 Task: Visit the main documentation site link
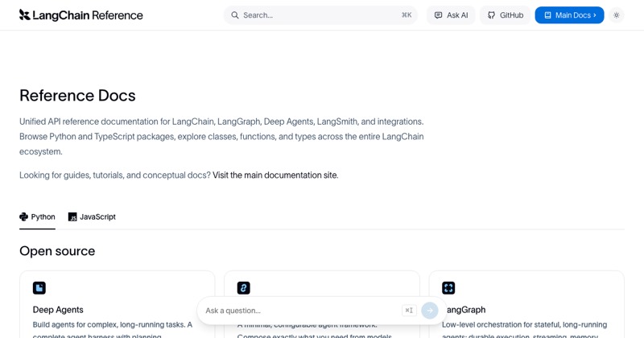[275, 175]
